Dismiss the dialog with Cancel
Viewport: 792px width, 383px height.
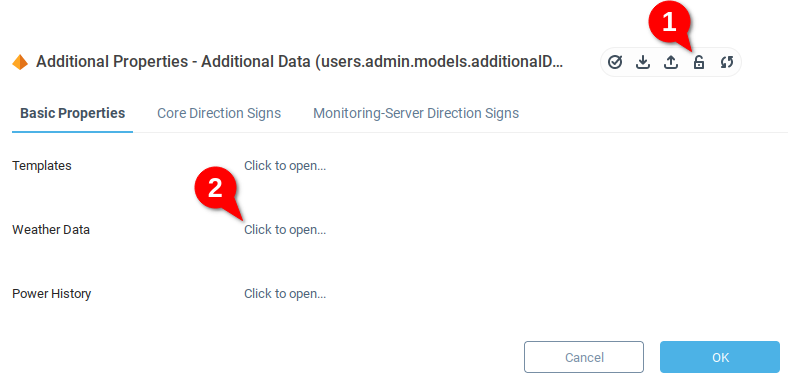[x=584, y=357]
